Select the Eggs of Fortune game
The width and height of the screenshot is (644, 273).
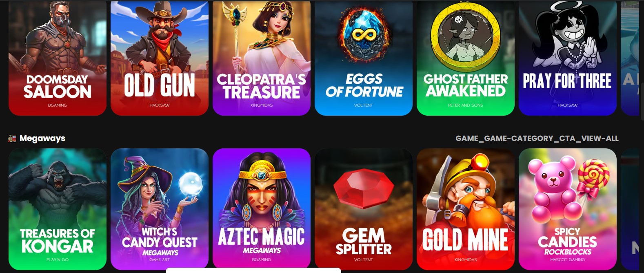tap(364, 58)
